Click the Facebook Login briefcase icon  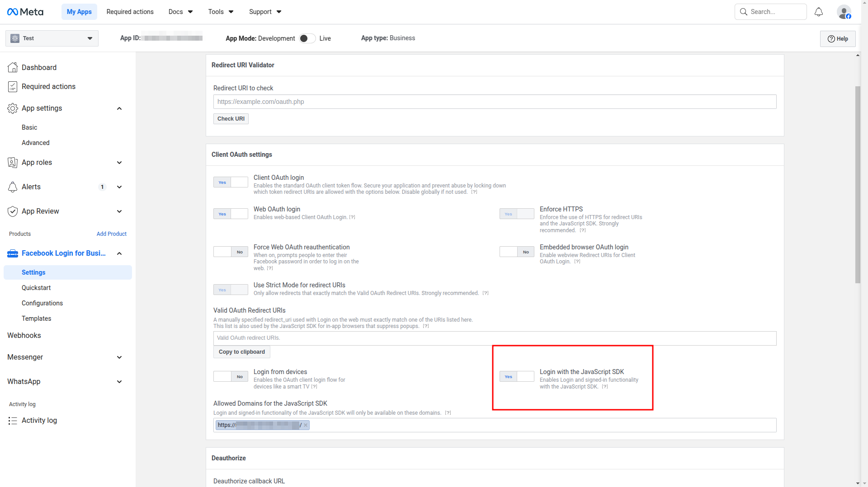click(x=13, y=253)
